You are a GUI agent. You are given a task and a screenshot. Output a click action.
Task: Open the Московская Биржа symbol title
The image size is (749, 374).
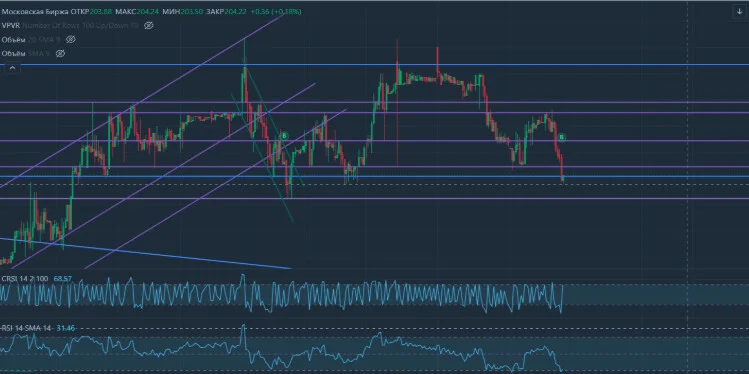(35, 11)
